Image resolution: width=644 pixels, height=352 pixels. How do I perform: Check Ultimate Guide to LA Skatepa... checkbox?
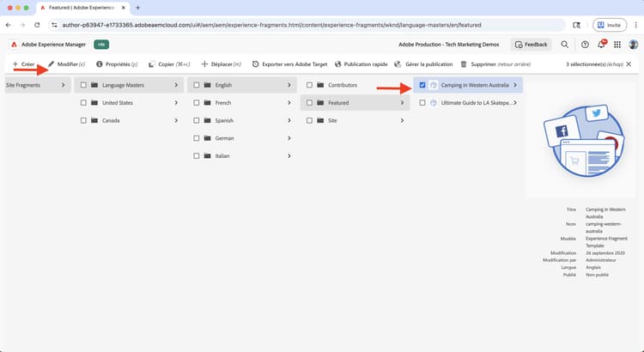(422, 103)
